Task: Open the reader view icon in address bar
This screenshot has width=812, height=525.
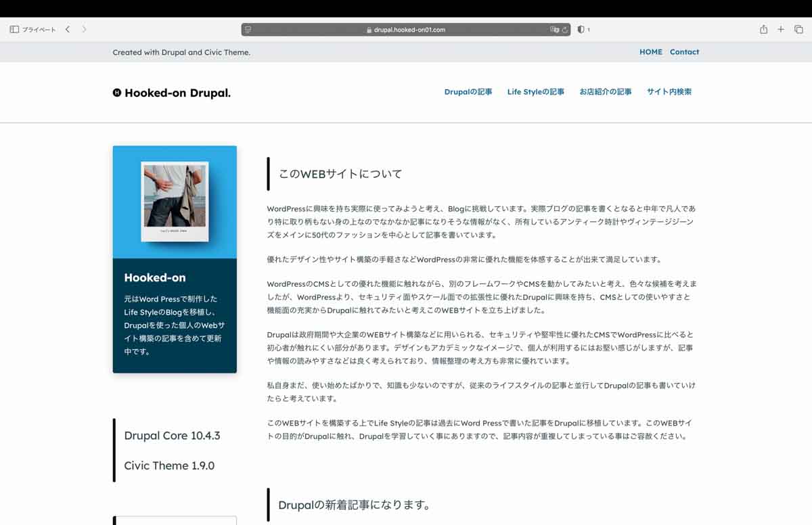Action: 248,30
